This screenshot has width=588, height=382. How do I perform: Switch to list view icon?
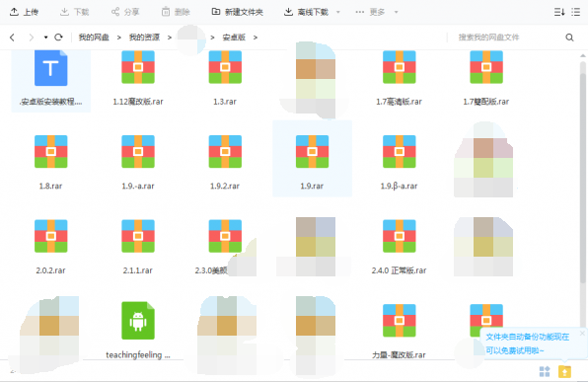[575, 12]
